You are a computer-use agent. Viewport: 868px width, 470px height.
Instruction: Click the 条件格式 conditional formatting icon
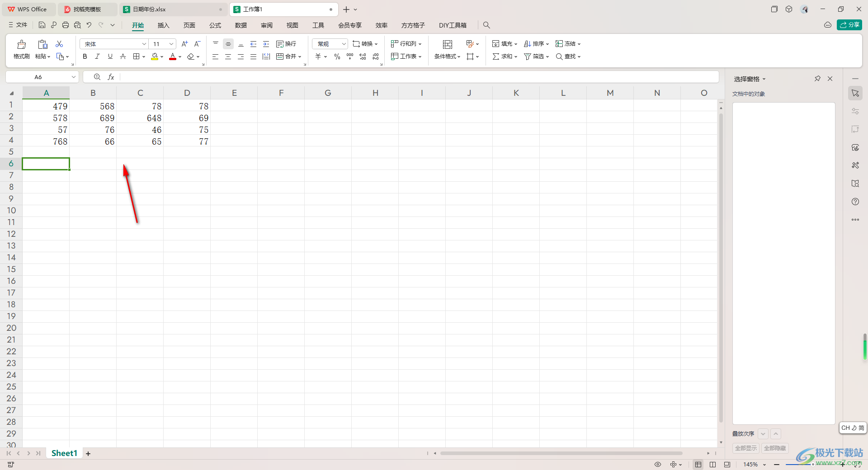coord(448,44)
